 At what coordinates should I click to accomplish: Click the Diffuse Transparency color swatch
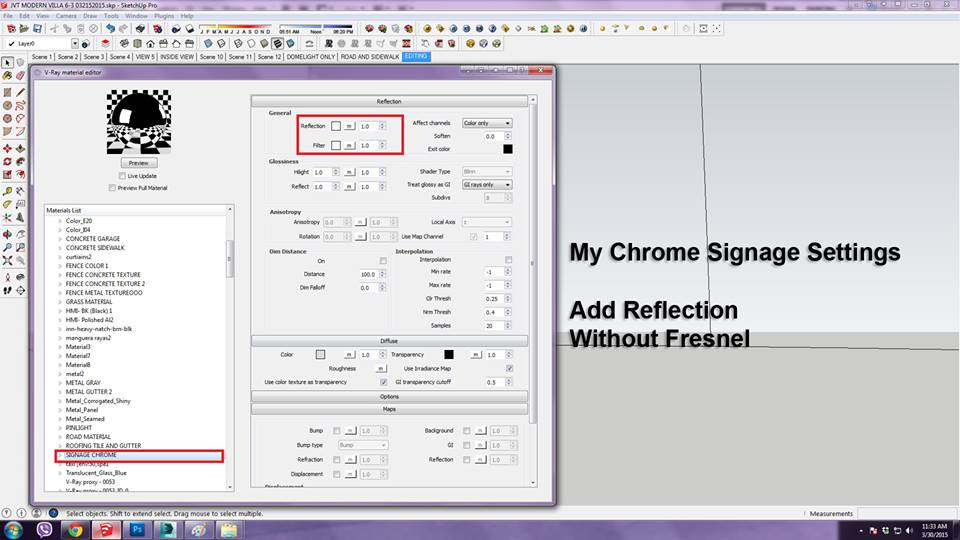(x=449, y=354)
